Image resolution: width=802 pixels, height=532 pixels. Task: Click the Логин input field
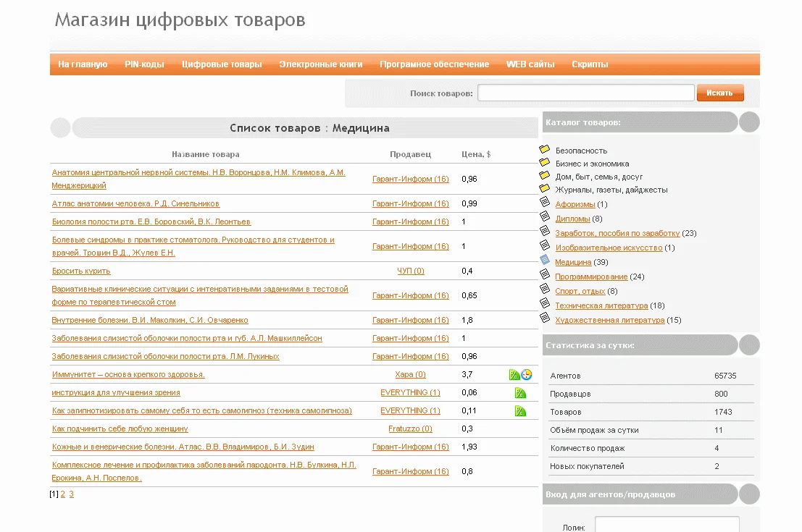[667, 525]
